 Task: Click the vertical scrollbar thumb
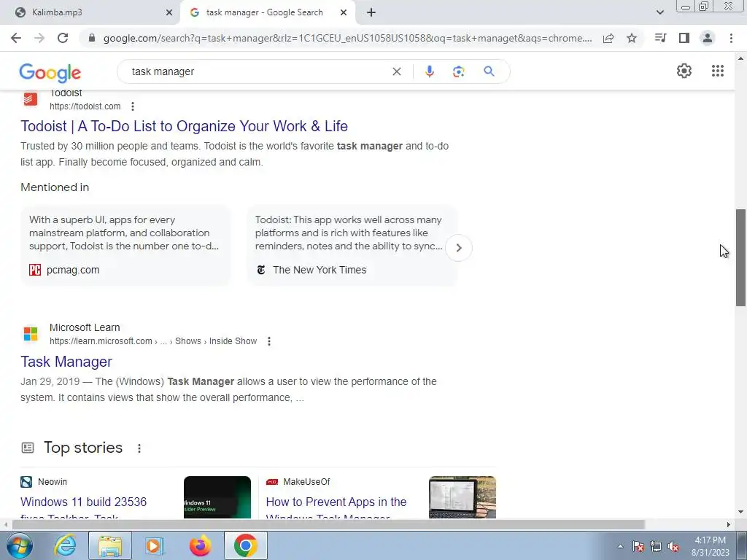coord(740,257)
